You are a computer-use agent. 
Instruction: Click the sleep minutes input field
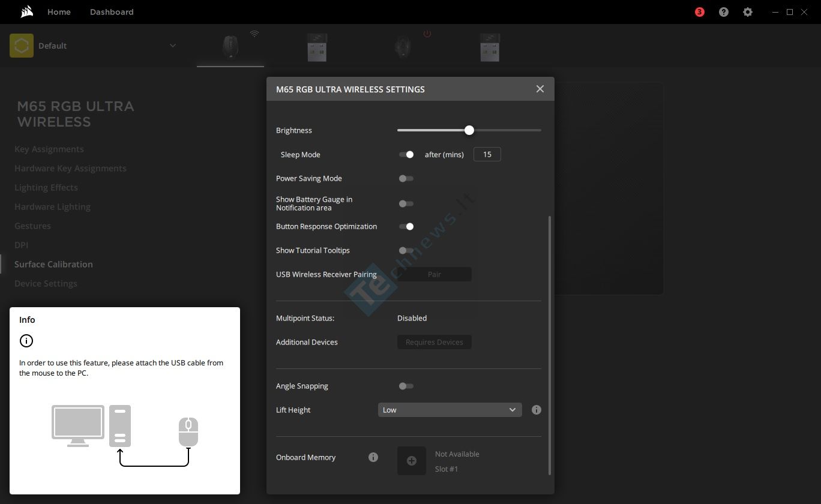[x=487, y=154]
